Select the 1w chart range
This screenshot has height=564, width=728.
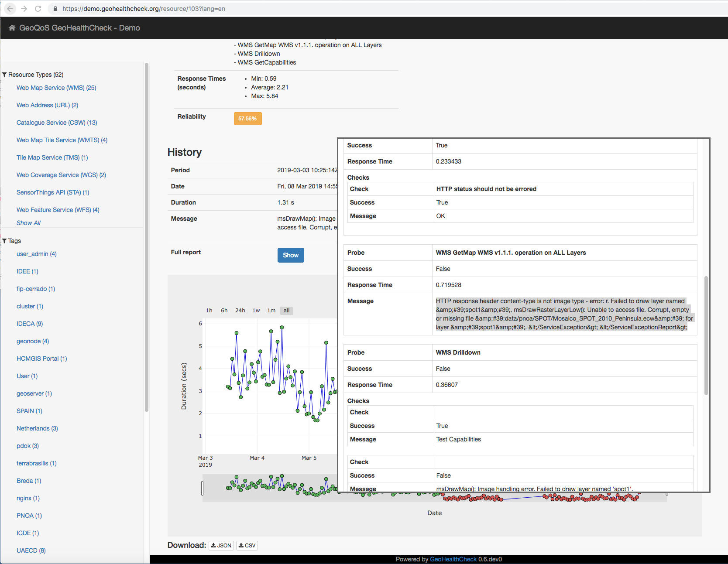tap(256, 311)
